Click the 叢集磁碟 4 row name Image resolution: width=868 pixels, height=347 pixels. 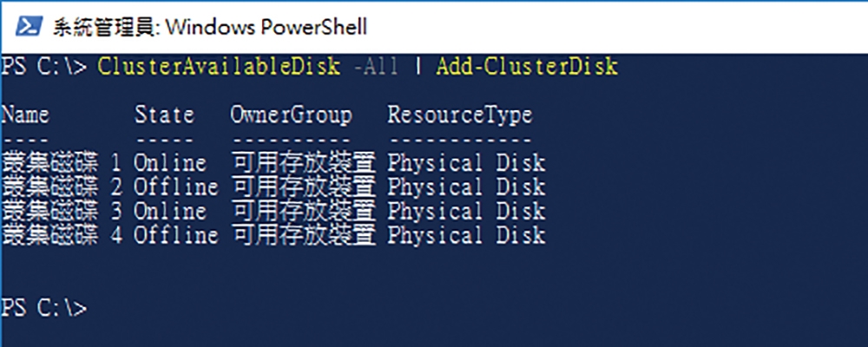click(x=62, y=236)
